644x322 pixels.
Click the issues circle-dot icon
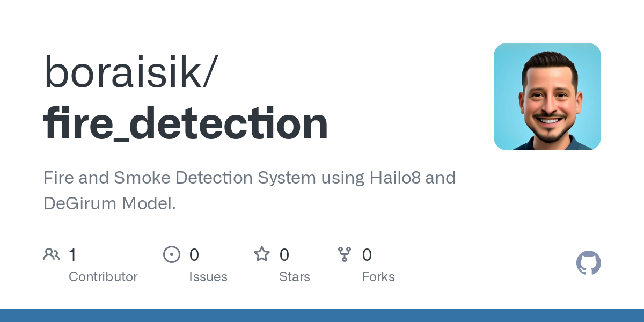(172, 254)
